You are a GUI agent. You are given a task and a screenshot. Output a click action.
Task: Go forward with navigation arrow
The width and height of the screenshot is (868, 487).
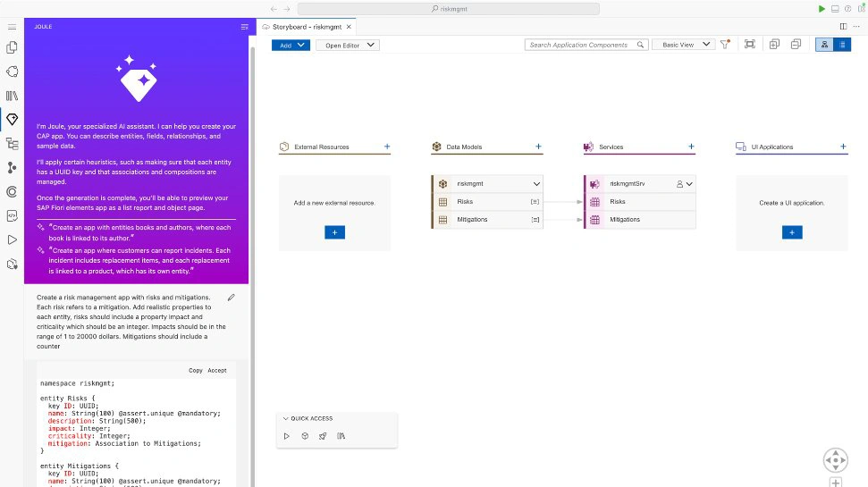click(287, 9)
